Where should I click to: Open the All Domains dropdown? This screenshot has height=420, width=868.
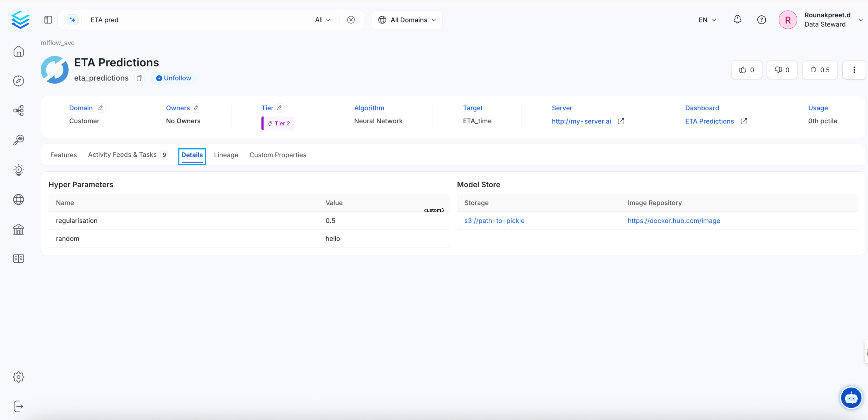pyautogui.click(x=407, y=20)
